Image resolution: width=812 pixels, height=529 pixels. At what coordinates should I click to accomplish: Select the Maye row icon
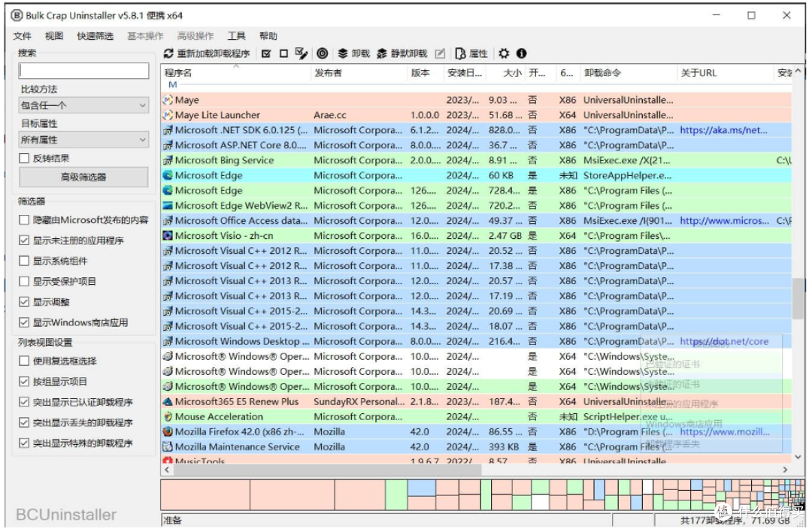[168, 100]
